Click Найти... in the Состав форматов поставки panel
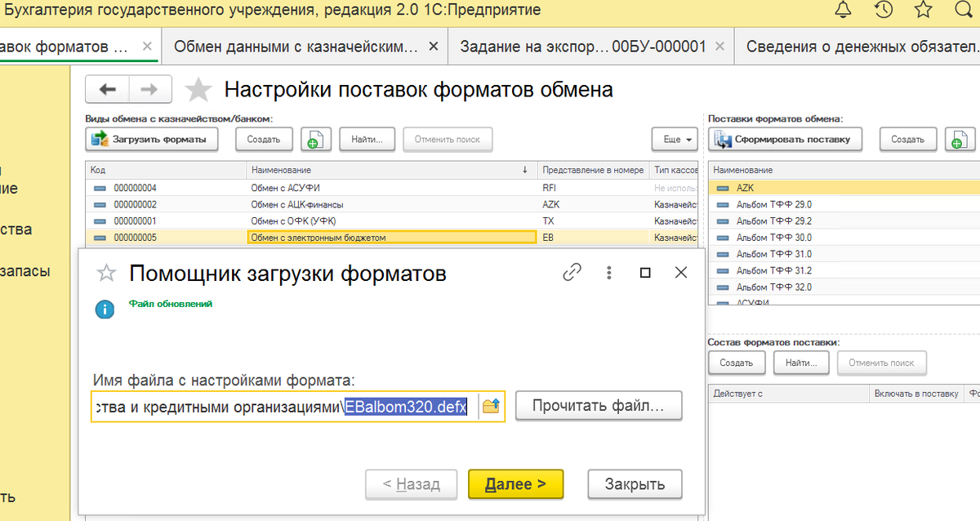 801,362
